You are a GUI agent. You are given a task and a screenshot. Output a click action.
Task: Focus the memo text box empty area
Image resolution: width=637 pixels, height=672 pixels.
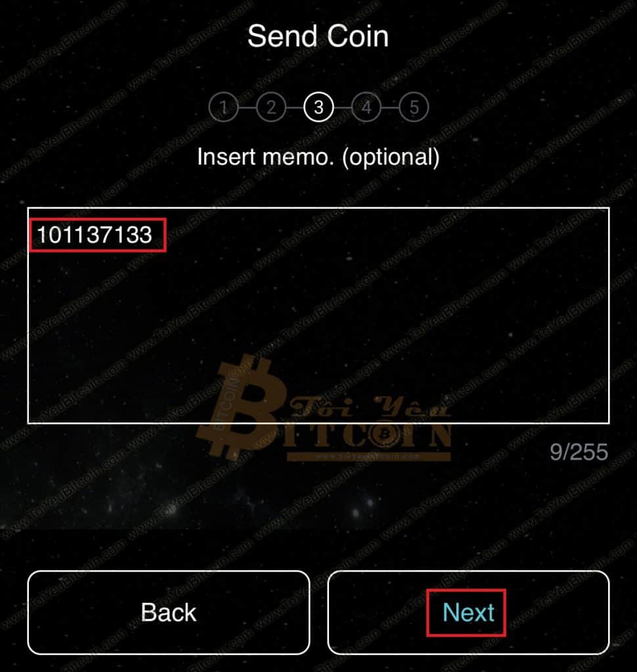click(x=318, y=334)
